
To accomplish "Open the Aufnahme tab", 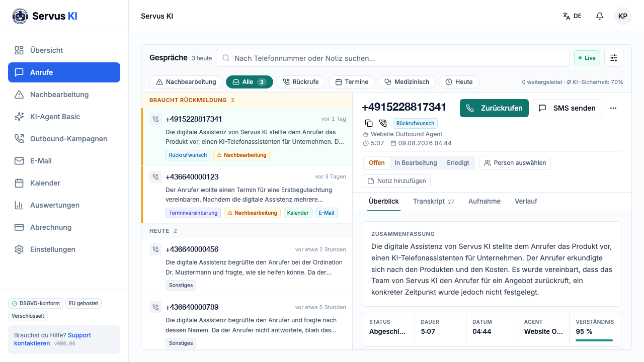I will (x=485, y=202).
